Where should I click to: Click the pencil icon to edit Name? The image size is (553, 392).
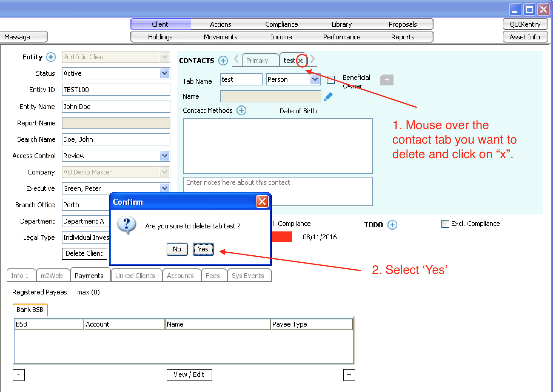[x=328, y=97]
